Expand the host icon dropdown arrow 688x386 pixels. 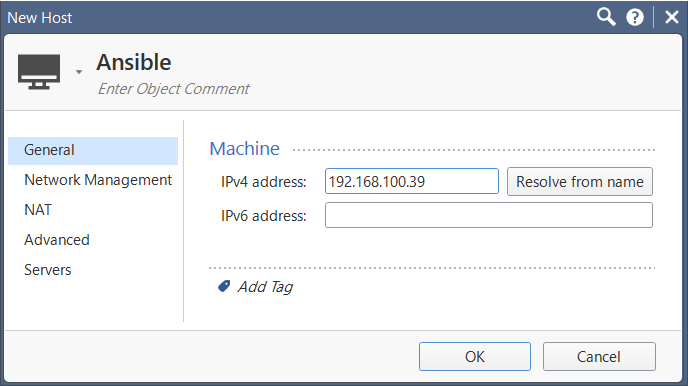[79, 72]
